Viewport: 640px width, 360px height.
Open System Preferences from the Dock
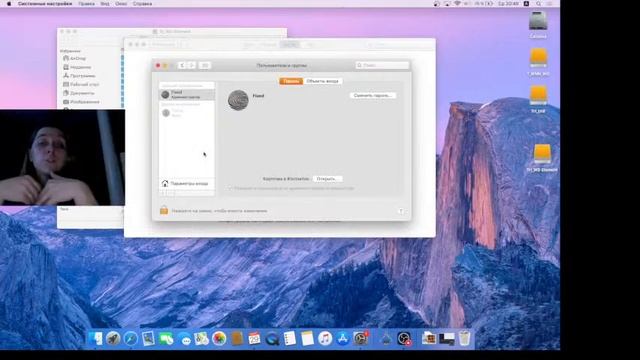[x=361, y=338]
